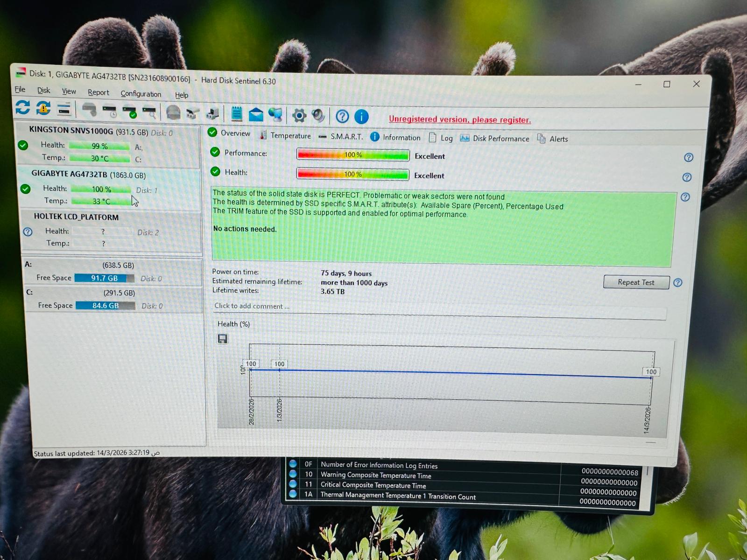This screenshot has width=747, height=560.
Task: Open the Report menu
Action: (x=98, y=92)
